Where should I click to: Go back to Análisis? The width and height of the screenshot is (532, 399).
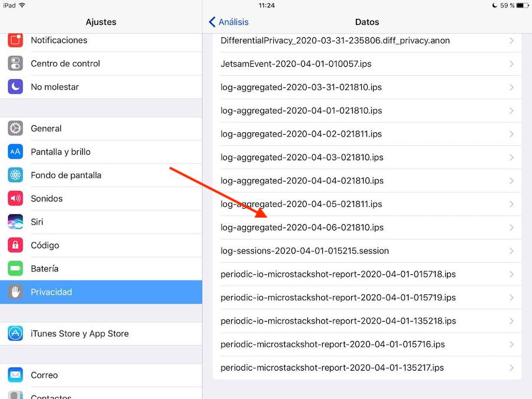pos(229,22)
